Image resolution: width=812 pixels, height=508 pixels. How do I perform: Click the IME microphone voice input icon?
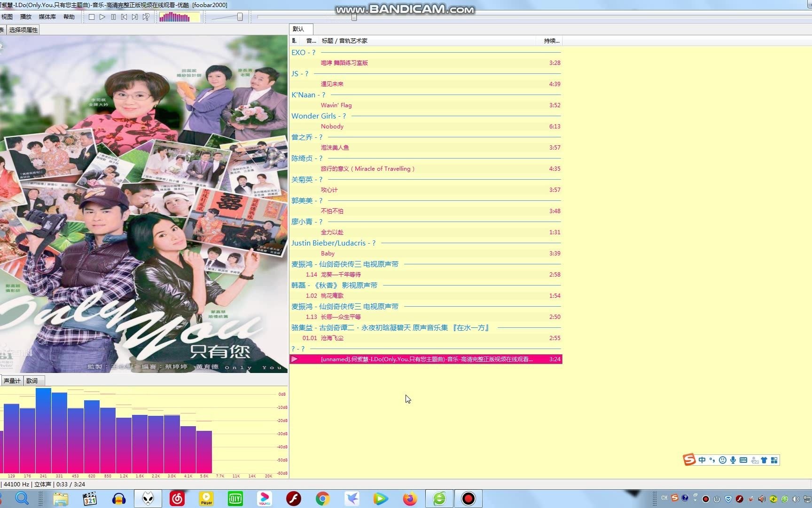[733, 460]
